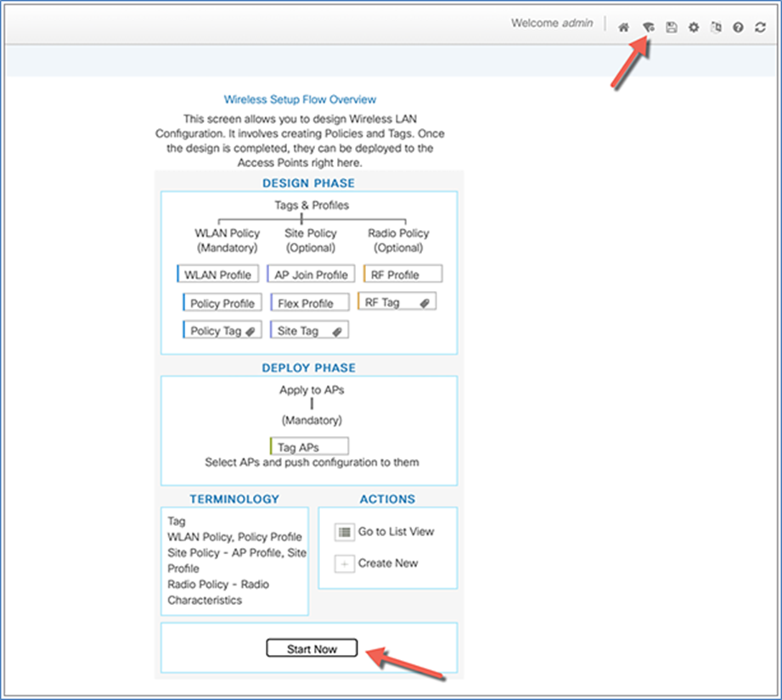
Task: Select the RF Profile box
Action: coord(403,274)
